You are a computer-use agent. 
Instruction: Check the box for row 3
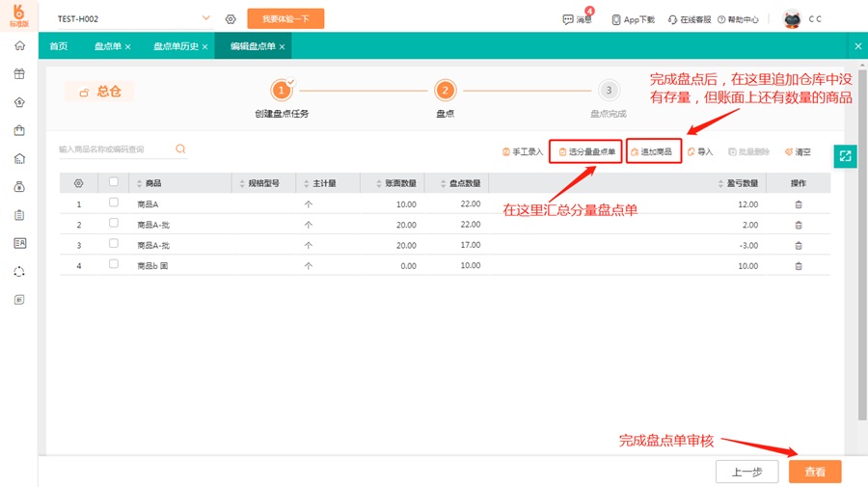114,243
